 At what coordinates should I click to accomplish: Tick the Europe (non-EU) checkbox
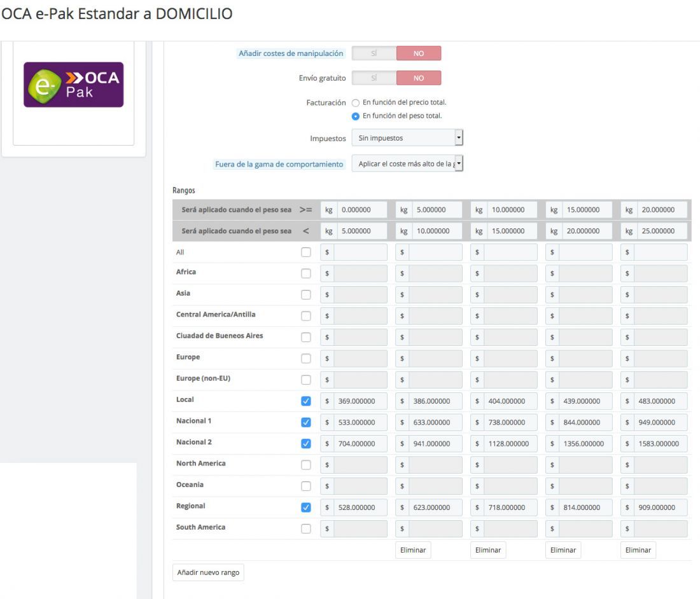[x=306, y=380]
